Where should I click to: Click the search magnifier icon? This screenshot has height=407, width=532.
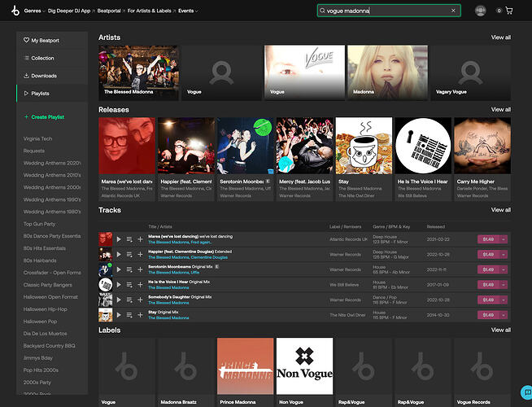pyautogui.click(x=322, y=11)
